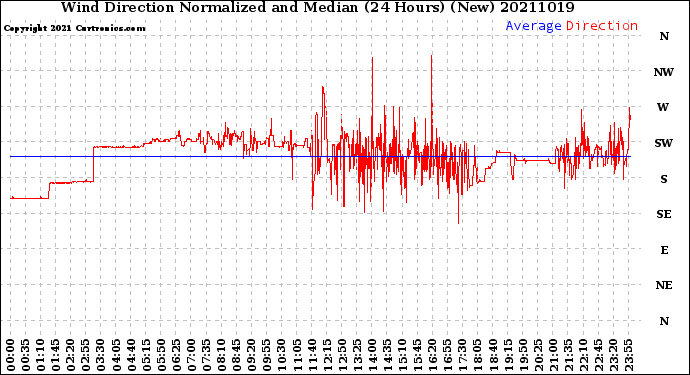This screenshot has height=375, width=690.
Task: Click the '03:30' time label
Action: pos(101,355)
